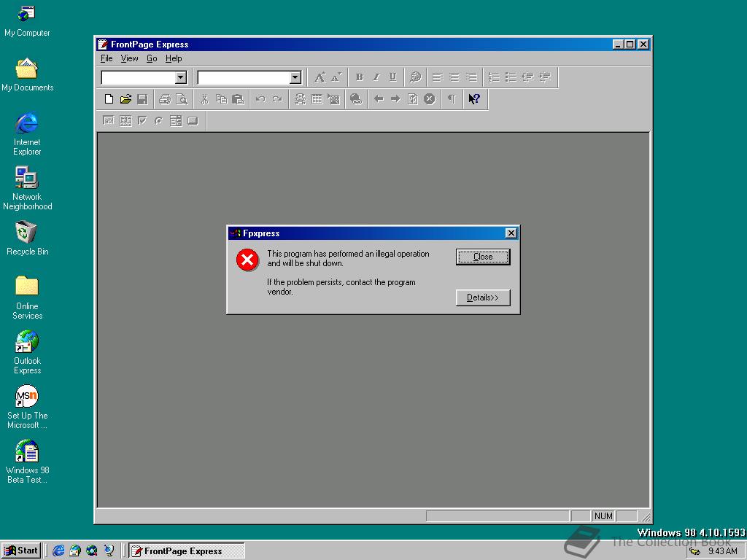
Task: Open the Go menu
Action: (152, 58)
